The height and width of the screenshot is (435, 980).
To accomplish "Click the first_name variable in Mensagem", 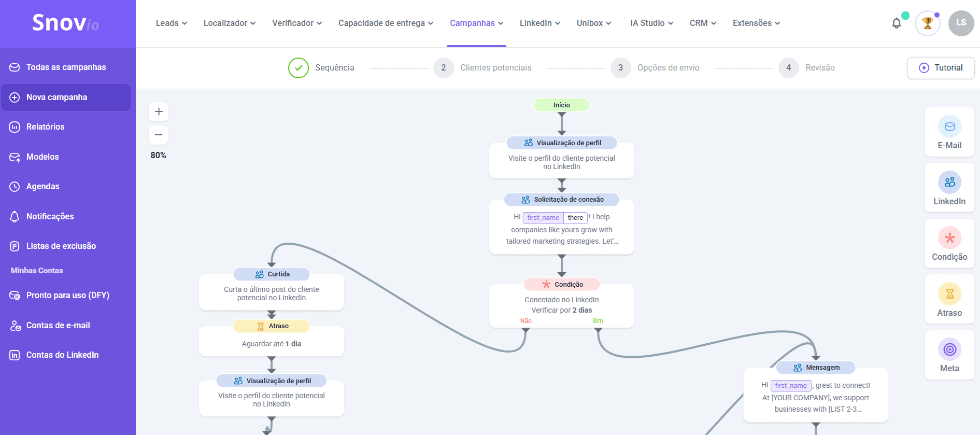I will coord(790,386).
